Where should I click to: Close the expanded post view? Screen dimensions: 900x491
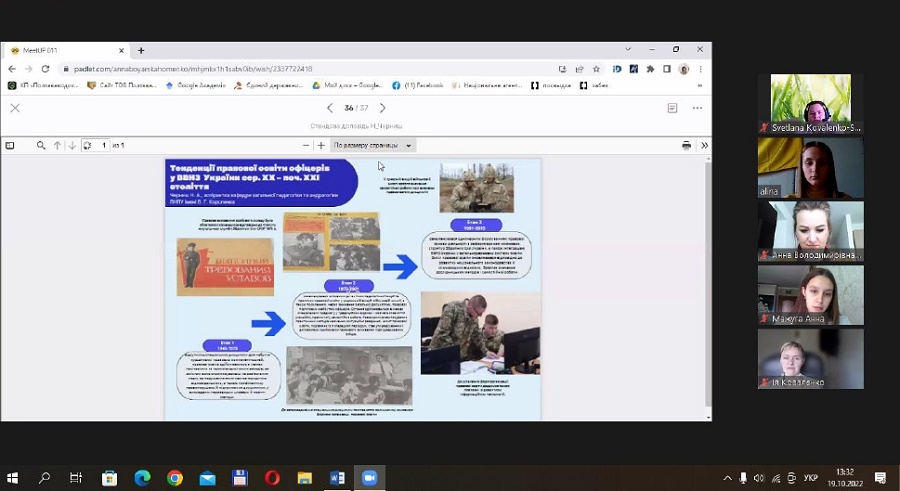pyautogui.click(x=15, y=108)
